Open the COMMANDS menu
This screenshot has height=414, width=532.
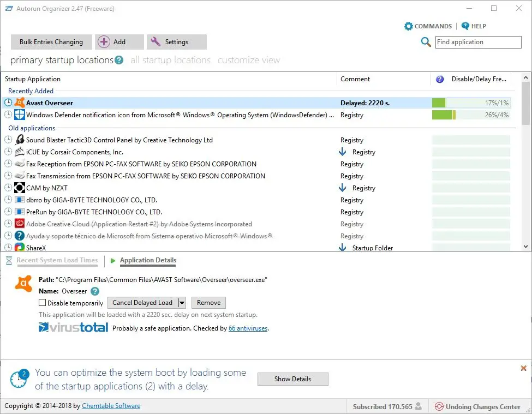[x=428, y=26]
